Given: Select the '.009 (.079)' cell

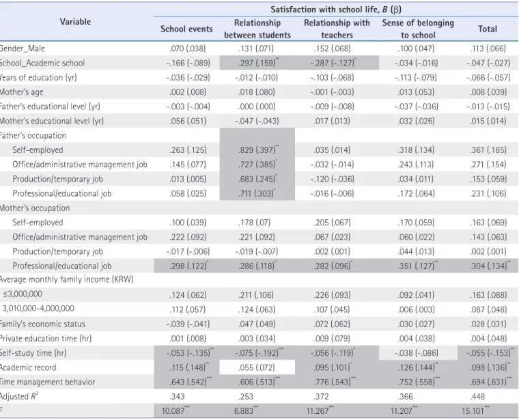Looking at the screenshot, I should (x=332, y=339).
